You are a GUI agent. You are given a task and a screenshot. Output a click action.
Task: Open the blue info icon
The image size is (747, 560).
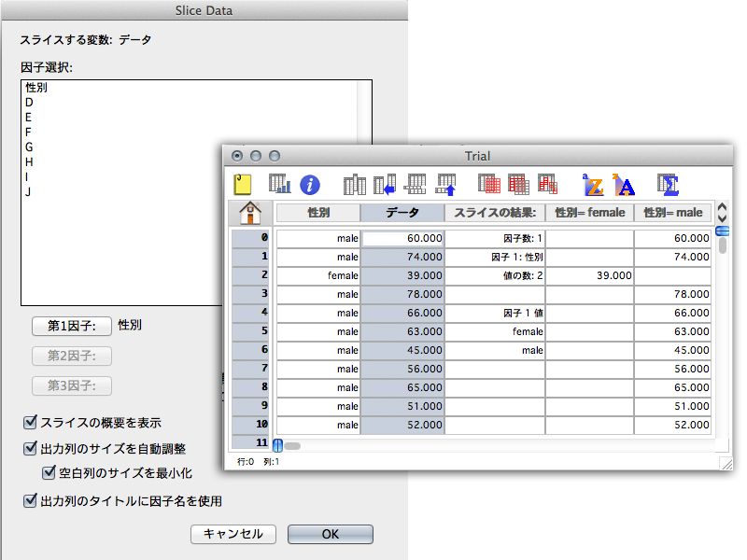pyautogui.click(x=310, y=185)
